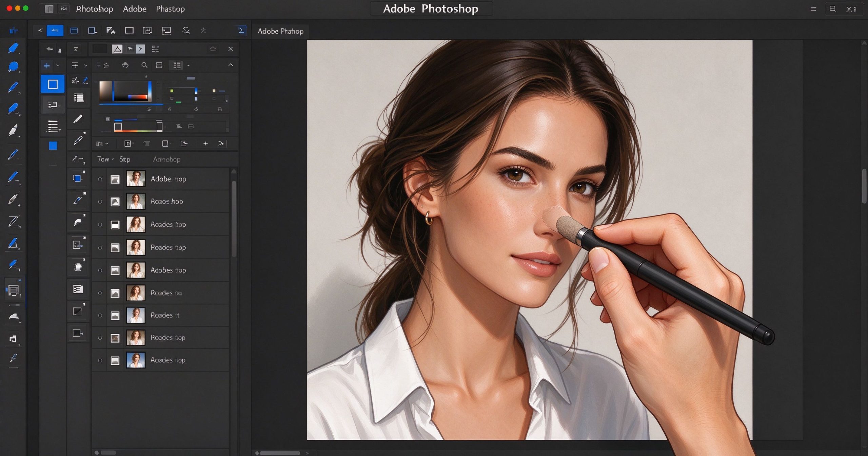868x456 pixels.
Task: Click the list options icon beside arrow buttons
Action: pos(156,49)
